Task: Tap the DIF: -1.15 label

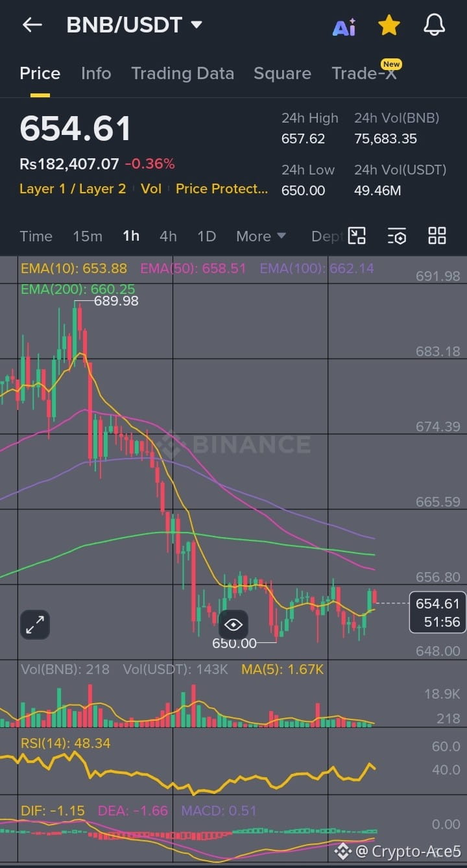Action: point(53,810)
